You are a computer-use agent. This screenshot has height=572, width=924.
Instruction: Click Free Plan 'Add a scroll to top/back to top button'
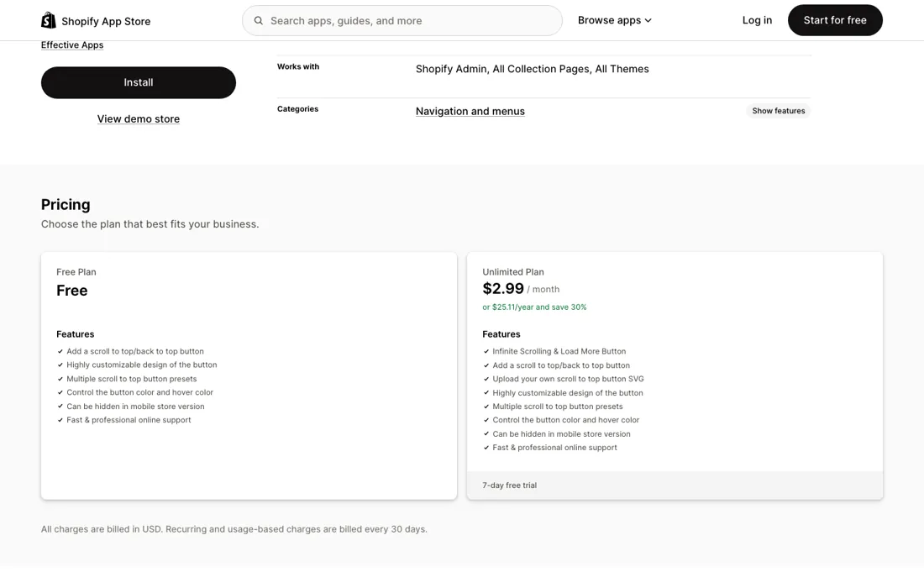coord(135,351)
